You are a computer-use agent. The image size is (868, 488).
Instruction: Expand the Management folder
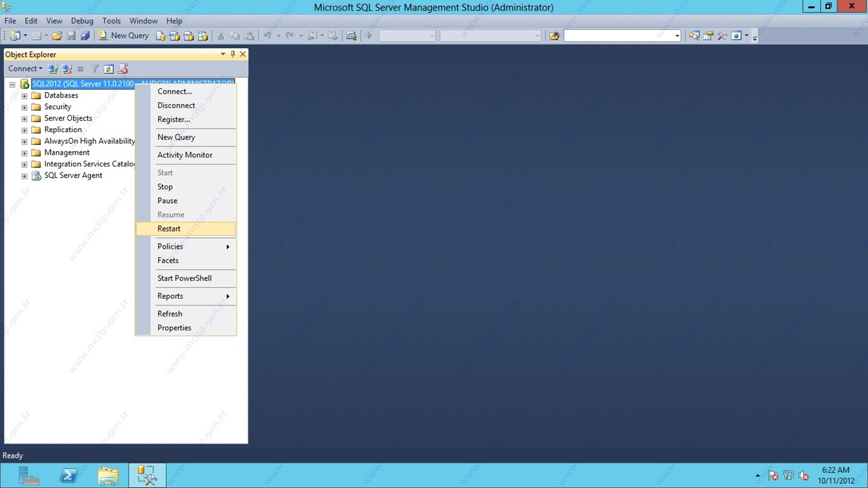pos(24,153)
